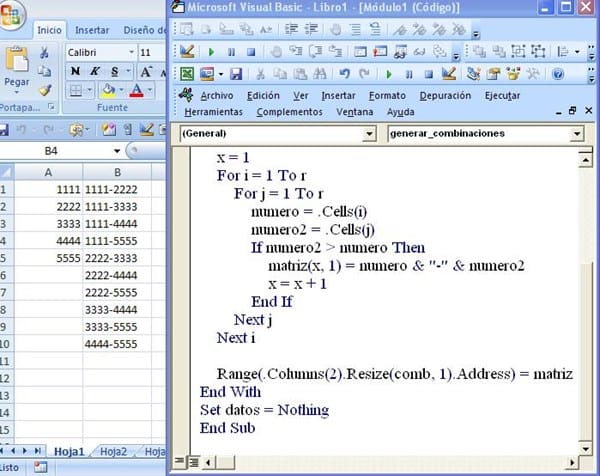The width and height of the screenshot is (600, 476).
Task: Toggle Italic K in Excel Fuente group
Action: (x=95, y=71)
